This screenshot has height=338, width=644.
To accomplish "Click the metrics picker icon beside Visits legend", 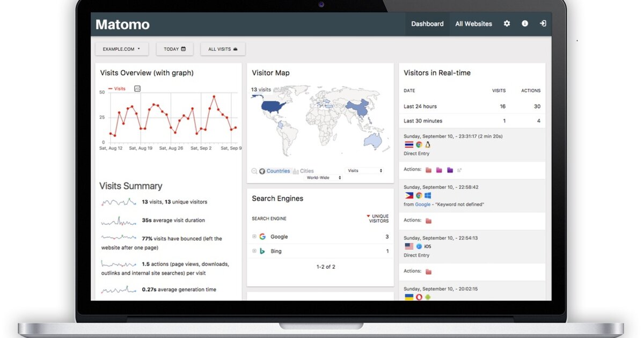I will pyautogui.click(x=137, y=89).
